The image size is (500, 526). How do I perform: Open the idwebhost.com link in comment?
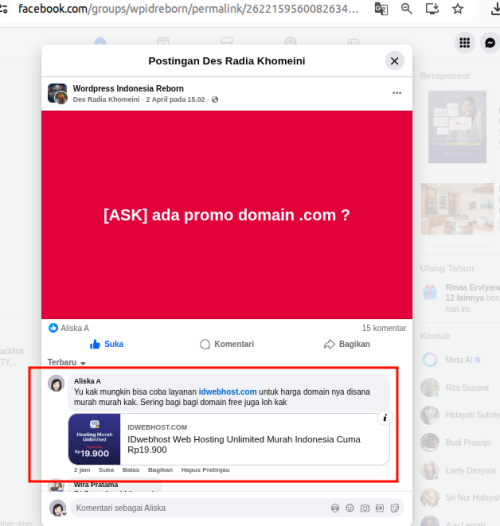click(228, 392)
